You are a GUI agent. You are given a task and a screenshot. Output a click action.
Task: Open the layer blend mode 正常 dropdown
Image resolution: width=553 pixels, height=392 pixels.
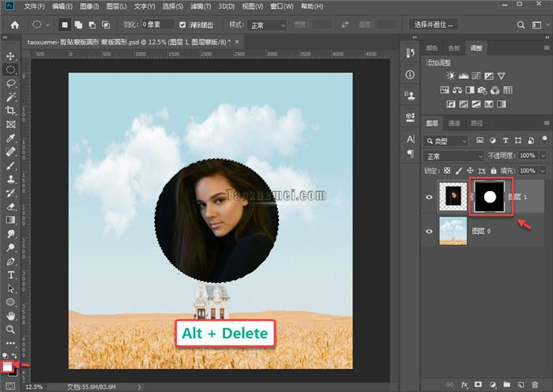(x=453, y=156)
